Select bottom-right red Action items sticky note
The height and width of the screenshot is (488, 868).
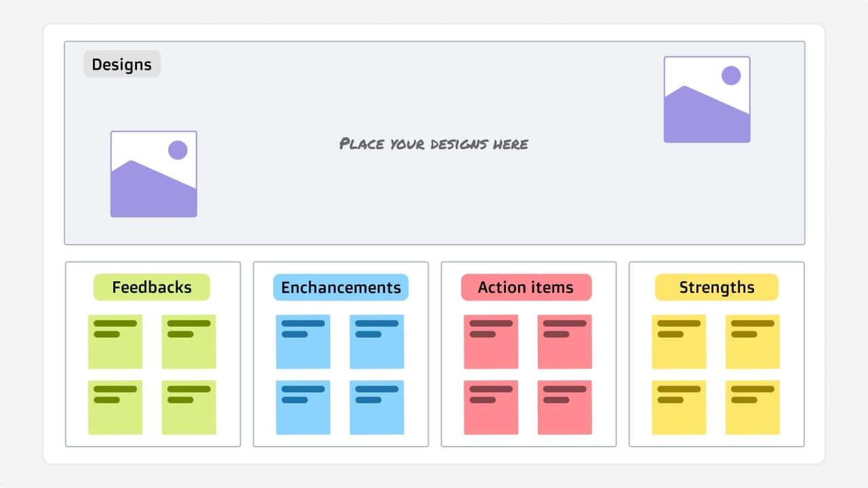(565, 407)
